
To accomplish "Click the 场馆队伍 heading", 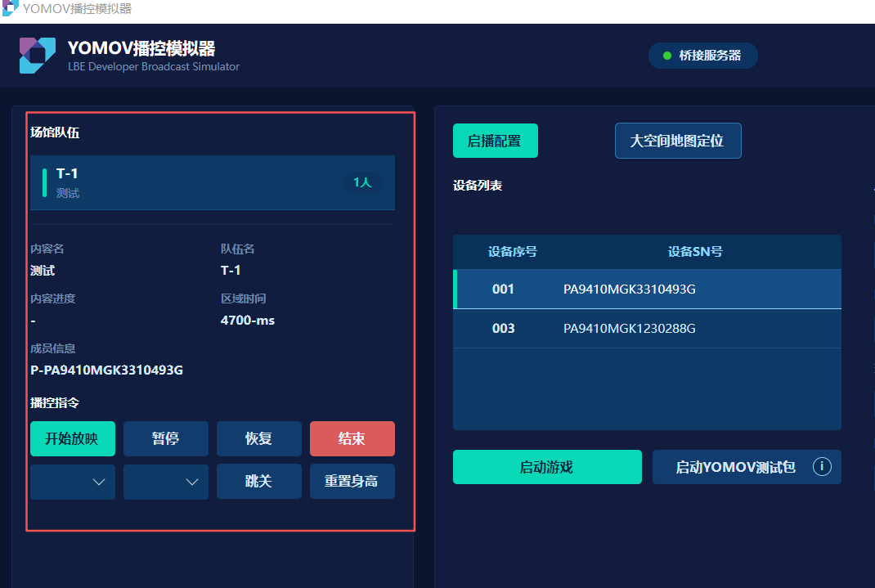I will click(x=55, y=132).
